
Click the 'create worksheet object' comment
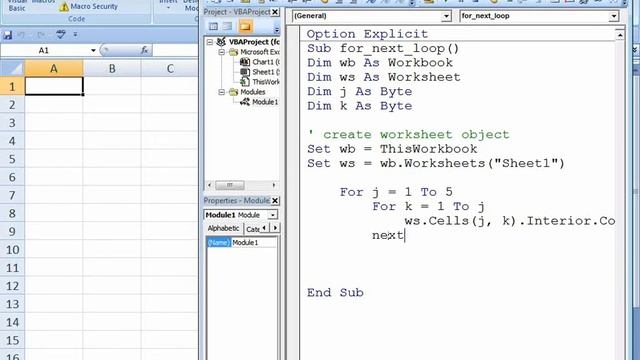(x=408, y=135)
